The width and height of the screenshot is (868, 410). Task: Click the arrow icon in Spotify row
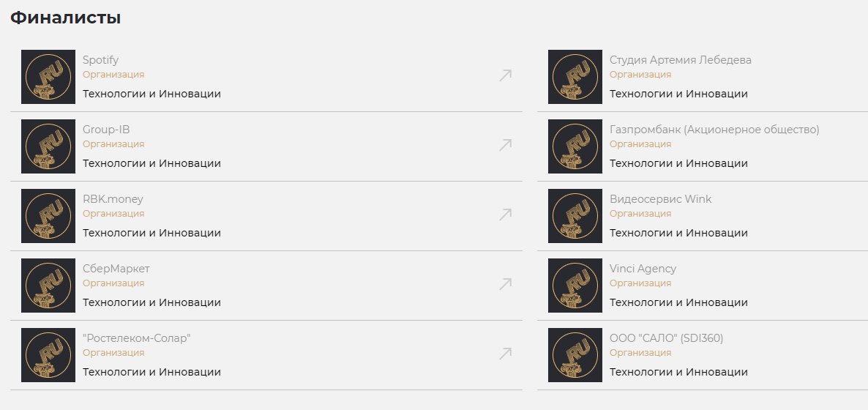[505, 75]
